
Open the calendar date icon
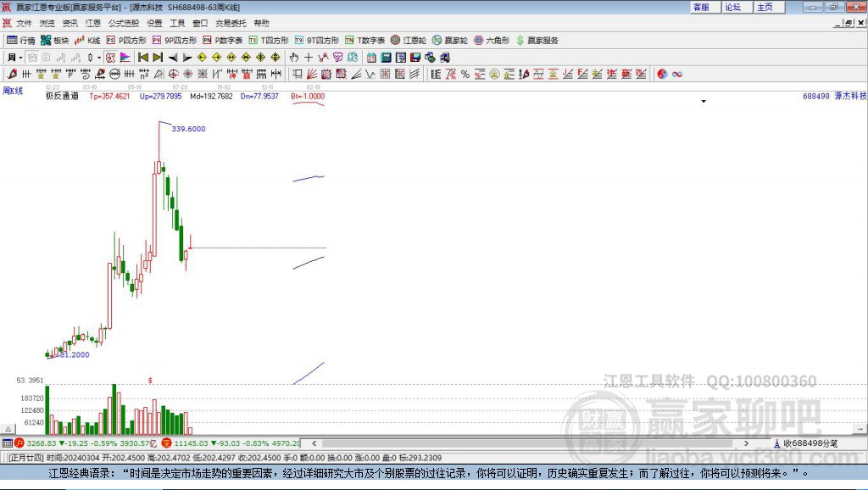[x=371, y=58]
